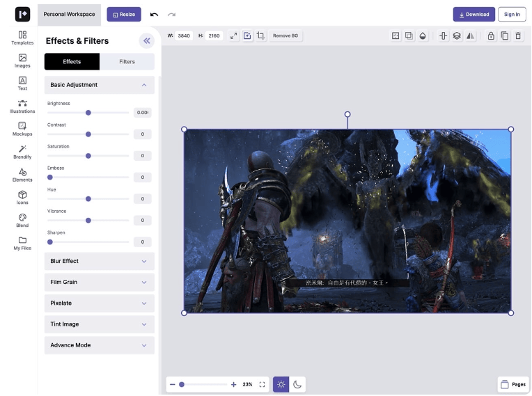The width and height of the screenshot is (532, 396).
Task: Click the Remove BG button
Action: [285, 35]
